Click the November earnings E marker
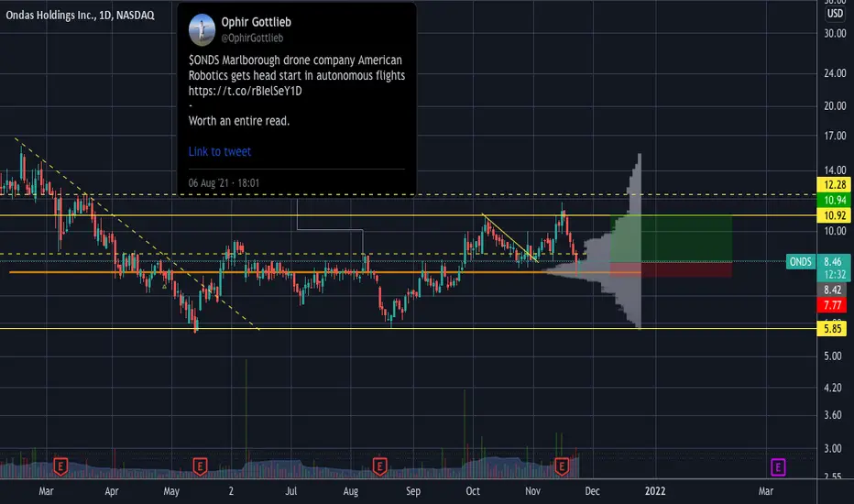 click(562, 467)
